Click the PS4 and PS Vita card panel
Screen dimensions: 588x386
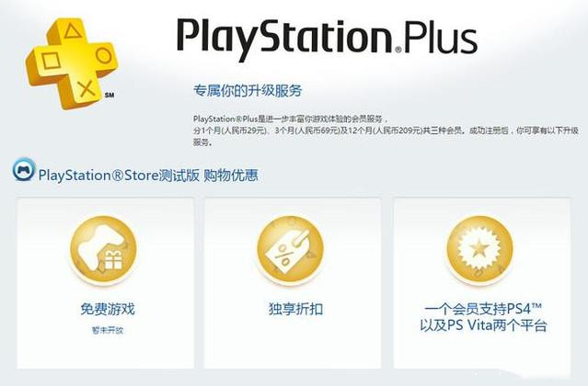[x=482, y=283]
